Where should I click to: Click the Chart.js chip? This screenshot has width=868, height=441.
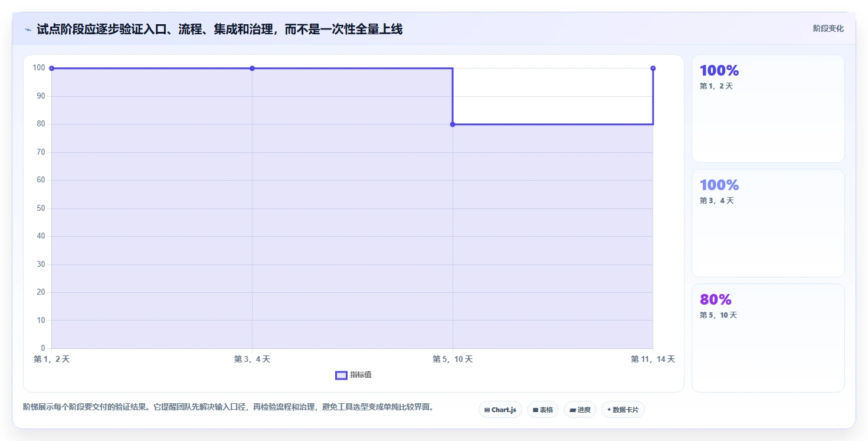[500, 410]
